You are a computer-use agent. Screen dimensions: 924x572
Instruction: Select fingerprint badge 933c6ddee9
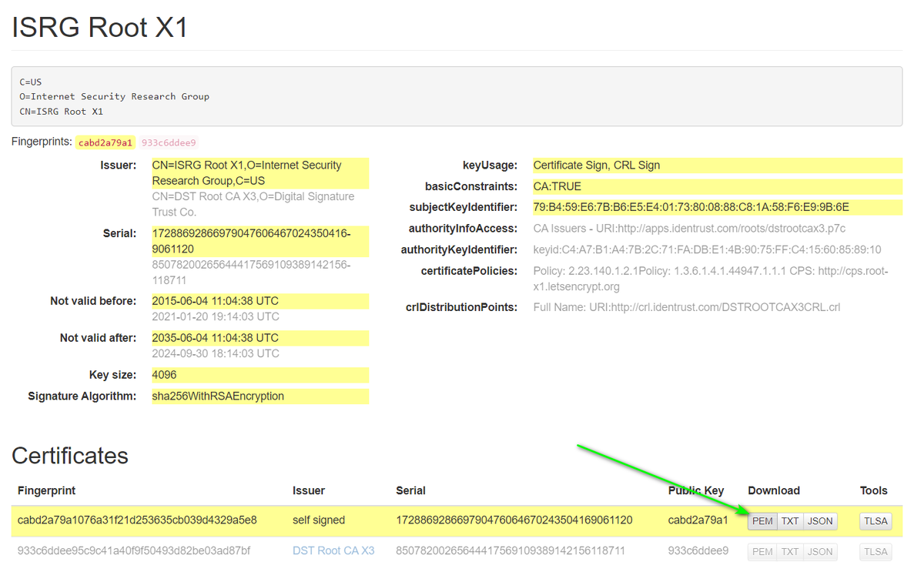[169, 142]
